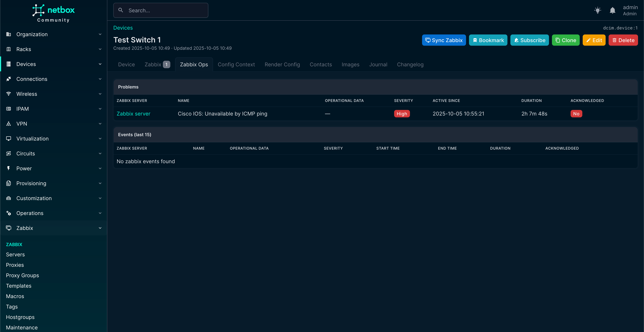Open the Contacts tab
Viewport: 644px width, 332px height.
point(321,64)
